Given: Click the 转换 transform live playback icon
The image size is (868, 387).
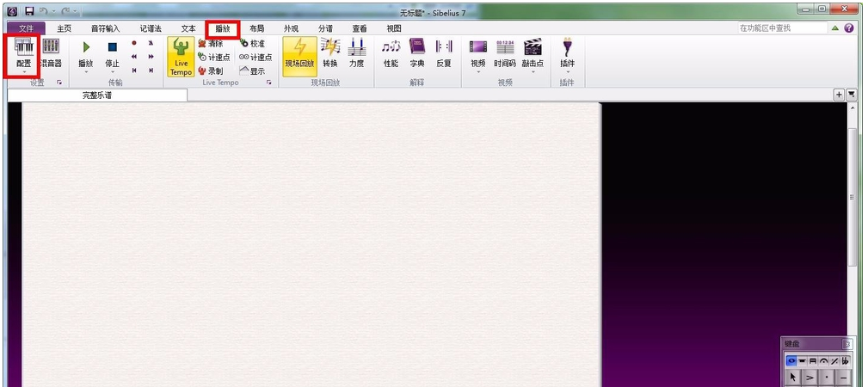Looking at the screenshot, I should point(330,53).
